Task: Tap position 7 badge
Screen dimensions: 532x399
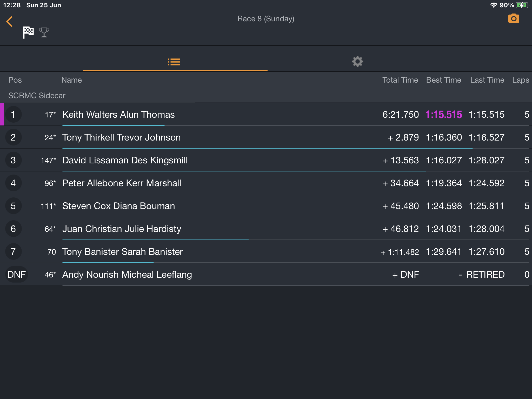Action: coord(13,252)
